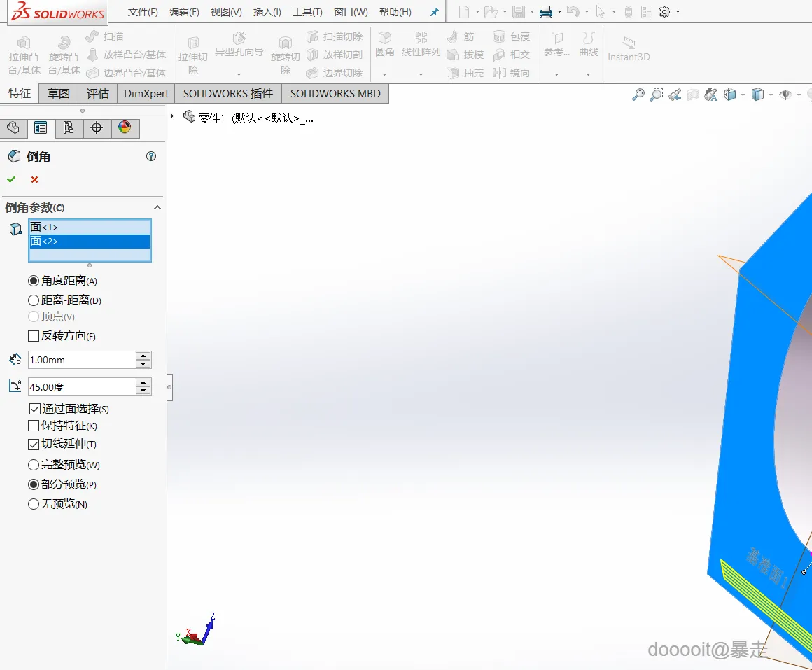Uncheck the 通过面选择 checkbox
812x670 pixels.
tap(35, 409)
